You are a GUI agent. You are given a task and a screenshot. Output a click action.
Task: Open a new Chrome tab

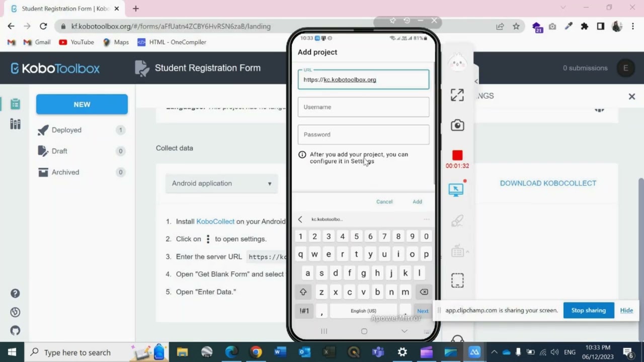[x=136, y=9]
